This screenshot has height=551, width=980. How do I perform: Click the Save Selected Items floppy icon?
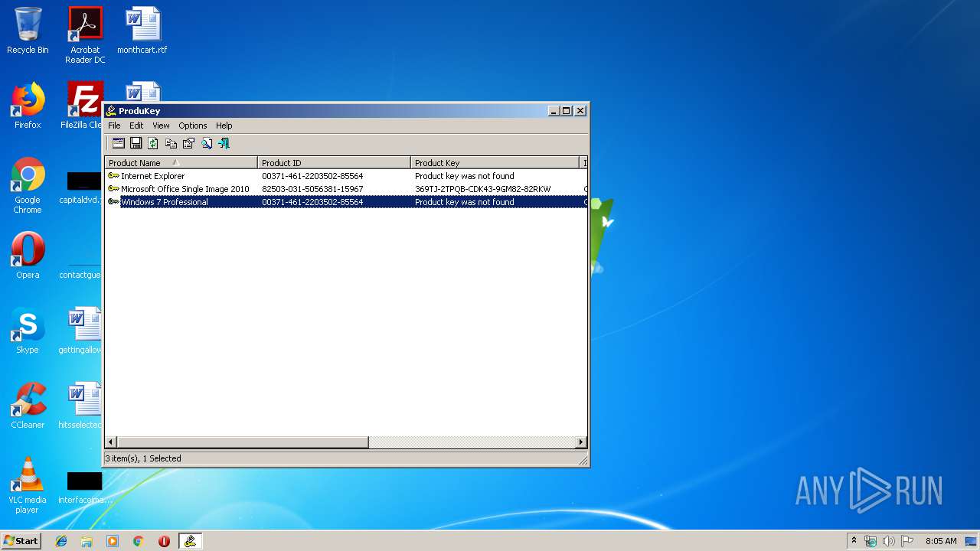[136, 143]
